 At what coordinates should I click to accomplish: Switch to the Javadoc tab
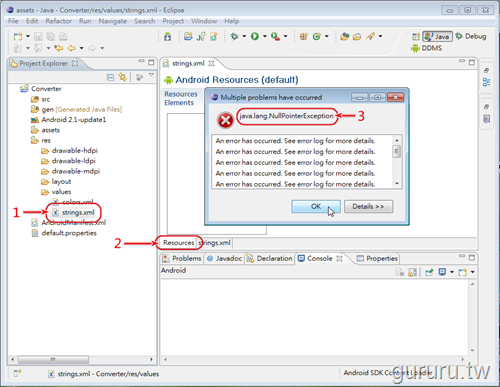pos(224,258)
